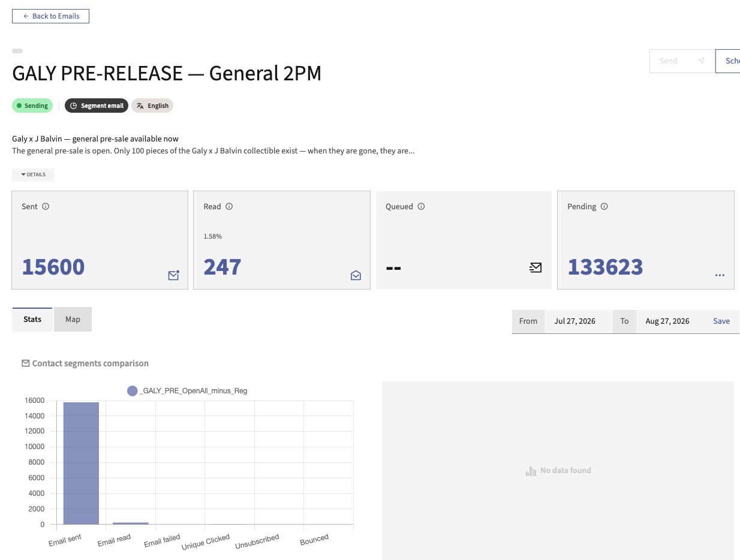Click the Sent count 15600
The height and width of the screenshot is (560, 740).
pyautogui.click(x=53, y=267)
